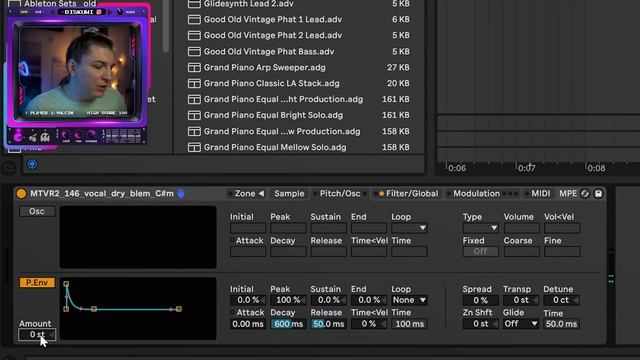This screenshot has width=640, height=360.
Task: Click the pitch envelope Initial 0.0 % field
Action: [248, 300]
